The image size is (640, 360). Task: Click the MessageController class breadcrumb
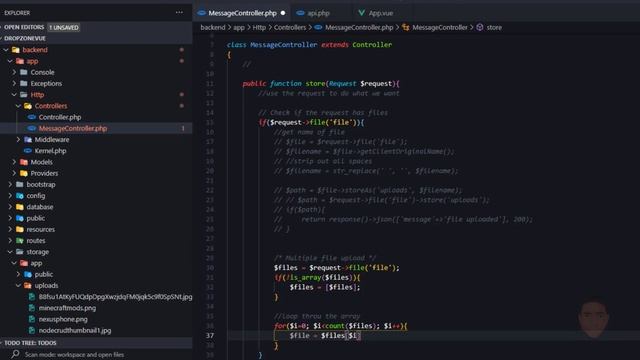click(x=440, y=27)
